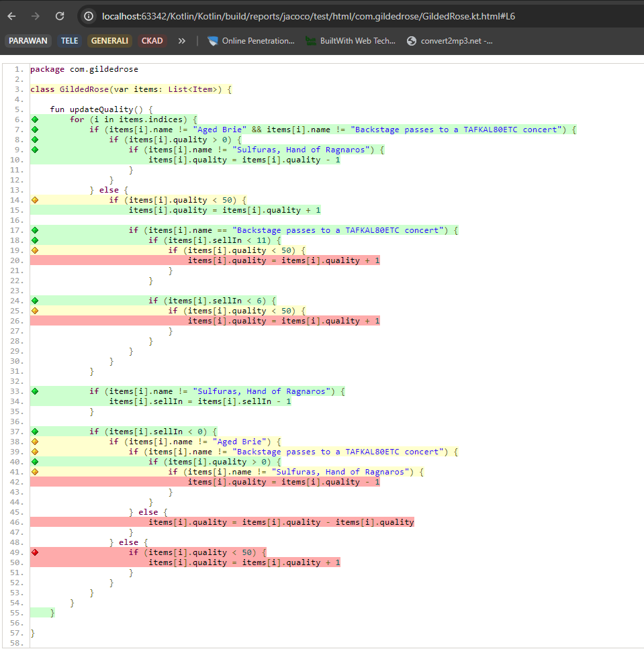Show hidden bookmarks with the double chevron
The image size is (644, 649).
(182, 41)
